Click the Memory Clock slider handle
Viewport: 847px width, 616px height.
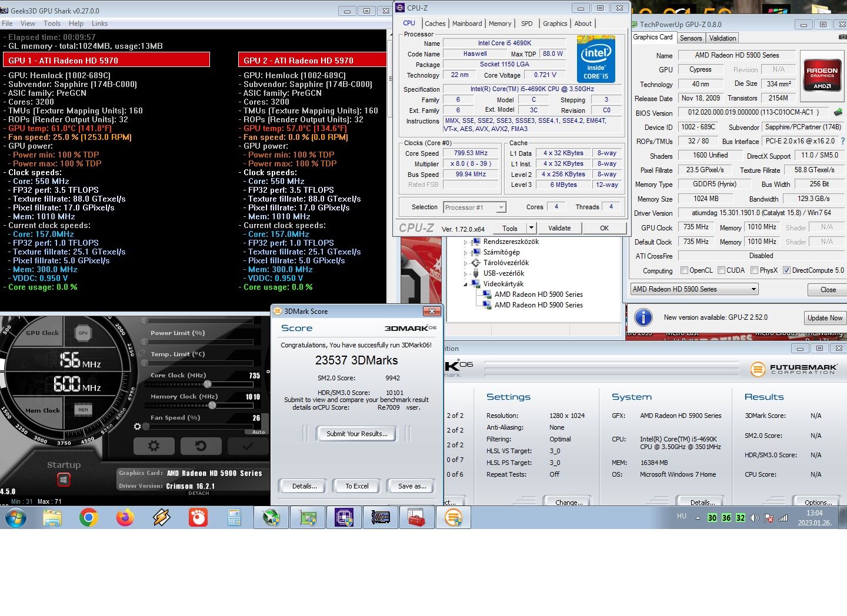click(212, 405)
